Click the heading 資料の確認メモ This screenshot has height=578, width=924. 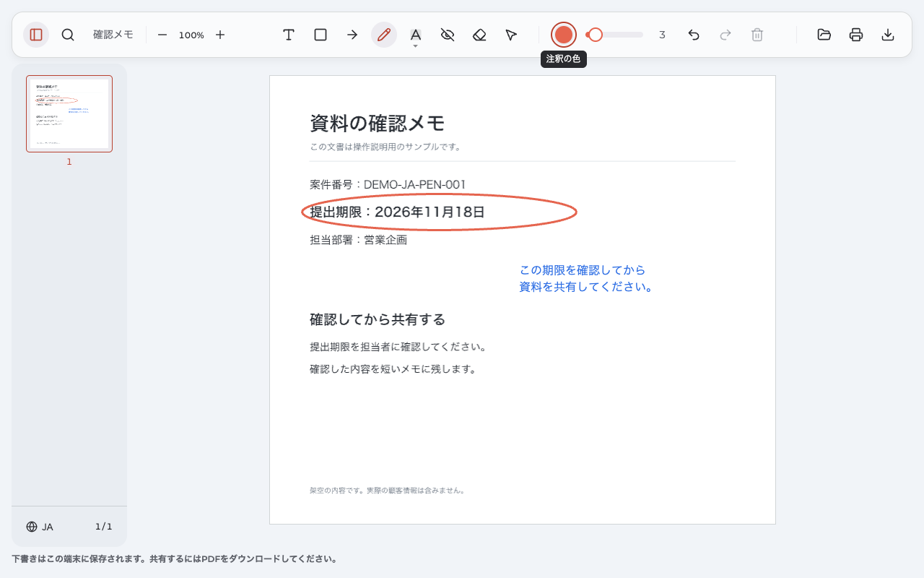tap(378, 123)
